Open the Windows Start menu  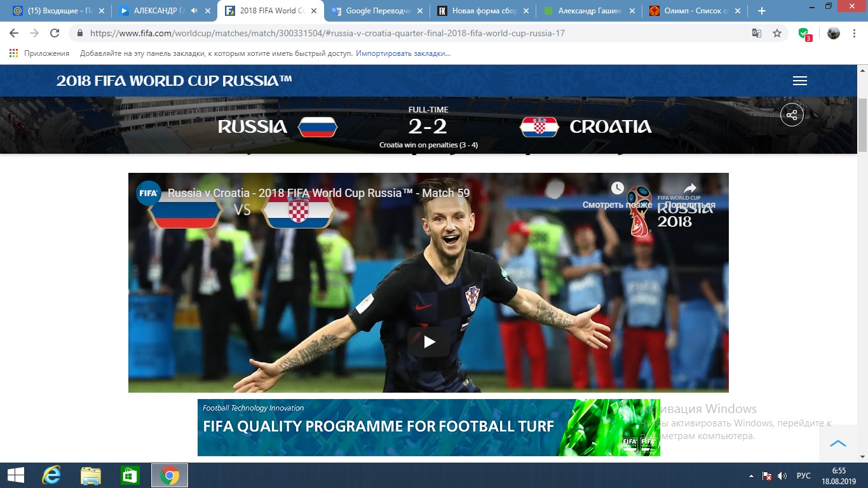click(x=15, y=475)
